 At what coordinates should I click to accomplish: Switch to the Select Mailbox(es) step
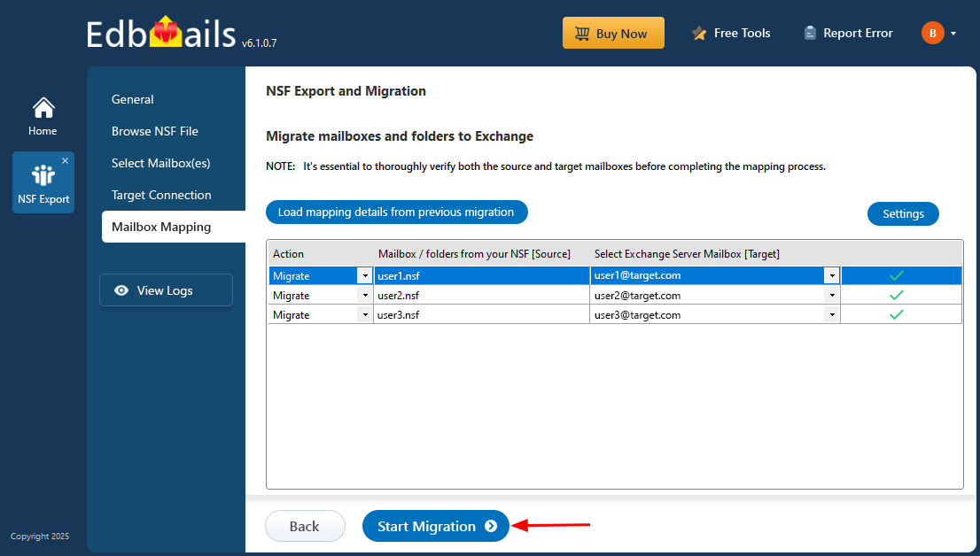click(x=160, y=163)
